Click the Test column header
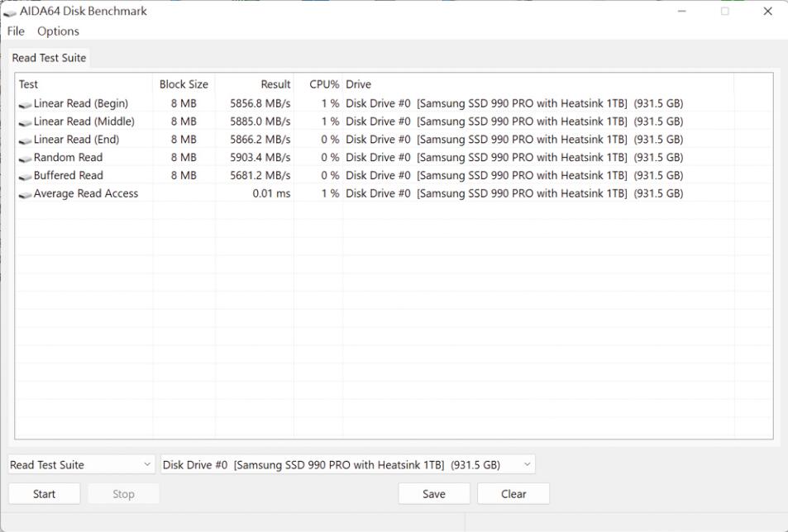The height and width of the screenshot is (532, 788). point(84,84)
